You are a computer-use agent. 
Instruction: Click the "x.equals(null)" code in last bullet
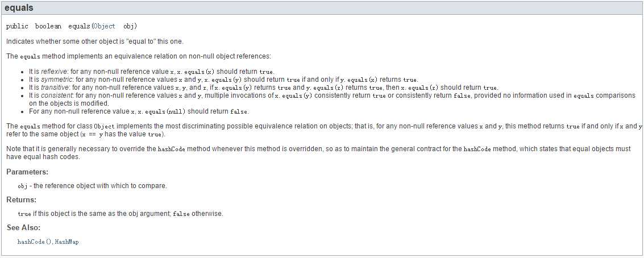pos(161,111)
